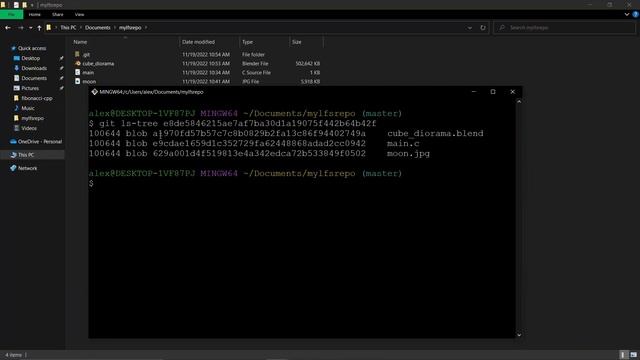Click the This PC computer icon
Screen dimensions: 640x360
coord(13,155)
